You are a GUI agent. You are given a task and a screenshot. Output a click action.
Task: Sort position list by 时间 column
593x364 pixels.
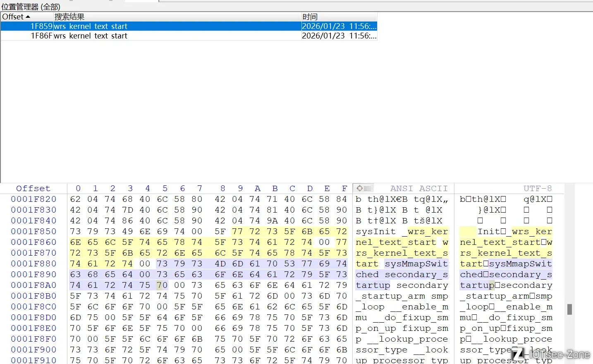310,17
